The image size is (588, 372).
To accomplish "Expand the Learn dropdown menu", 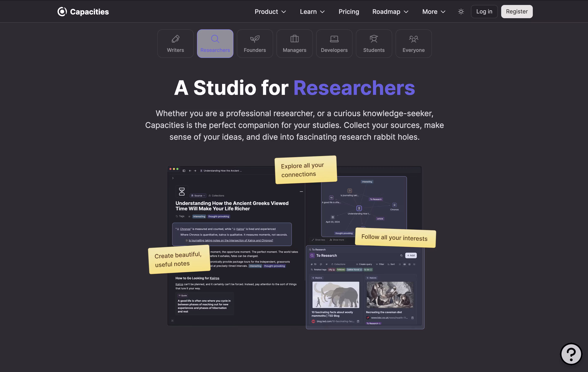I will (312, 12).
